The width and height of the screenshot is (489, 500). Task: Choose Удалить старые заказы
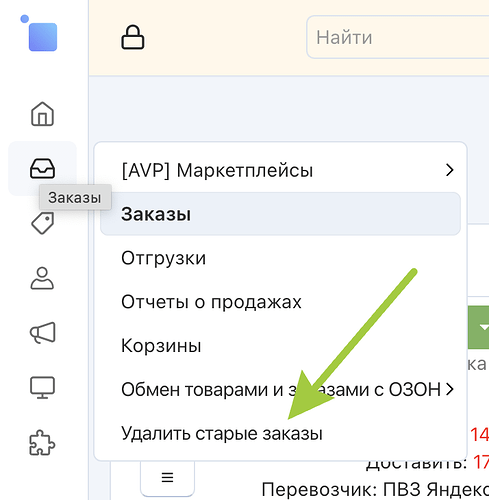[x=280, y=433]
